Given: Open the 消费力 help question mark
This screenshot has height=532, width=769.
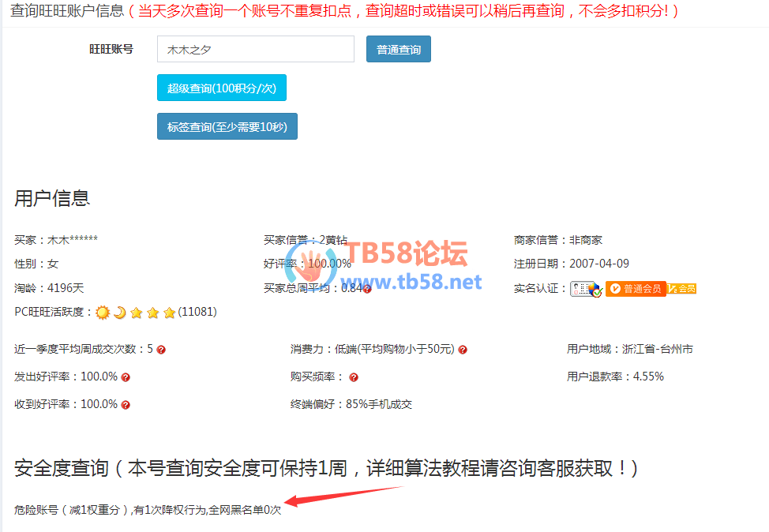Looking at the screenshot, I should pos(463,350).
